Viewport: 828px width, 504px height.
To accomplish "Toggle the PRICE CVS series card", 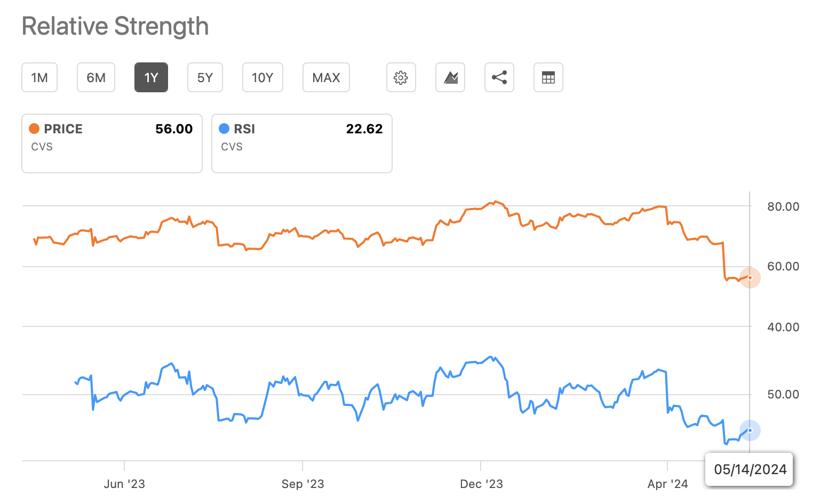I will point(112,143).
